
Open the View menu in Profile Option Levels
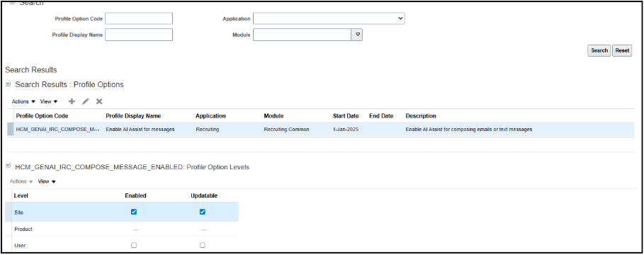(x=47, y=181)
